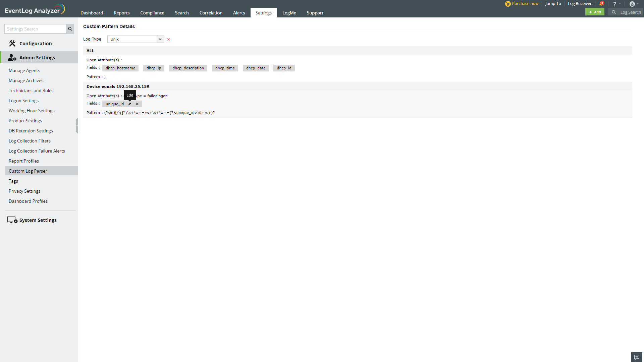The image size is (644, 362).
Task: Switch to the Correlation tab
Action: (211, 13)
